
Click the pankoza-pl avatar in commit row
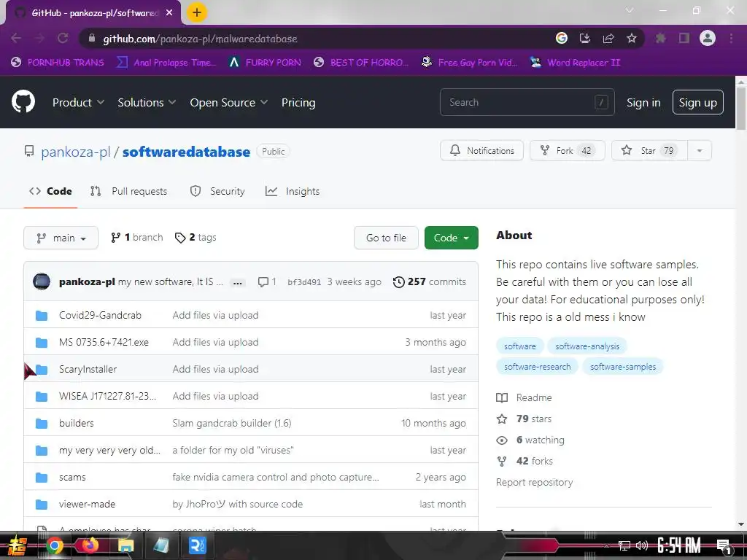pos(42,281)
